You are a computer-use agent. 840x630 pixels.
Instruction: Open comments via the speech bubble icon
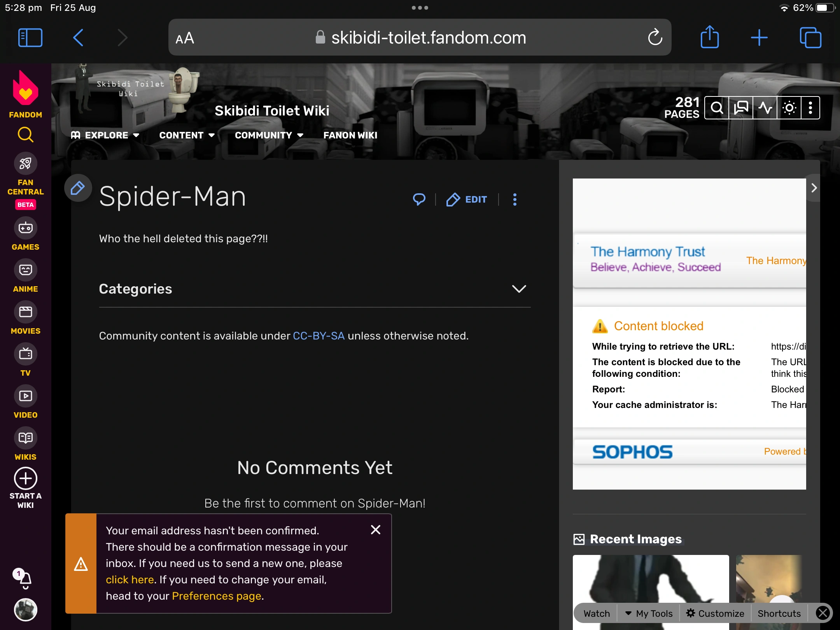pyautogui.click(x=418, y=199)
